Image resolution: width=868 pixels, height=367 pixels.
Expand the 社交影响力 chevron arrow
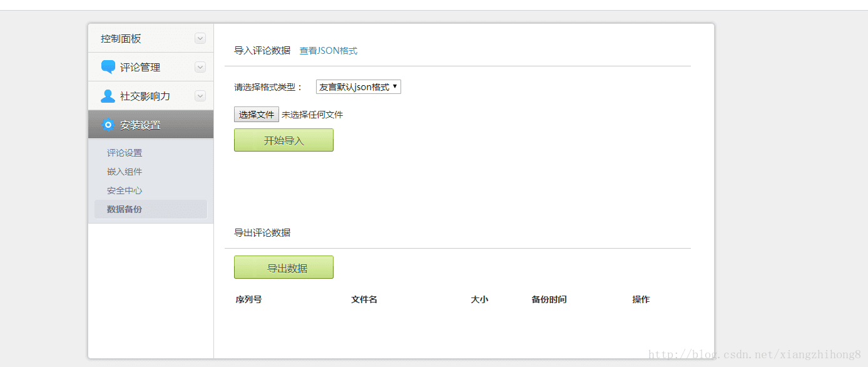pyautogui.click(x=200, y=96)
